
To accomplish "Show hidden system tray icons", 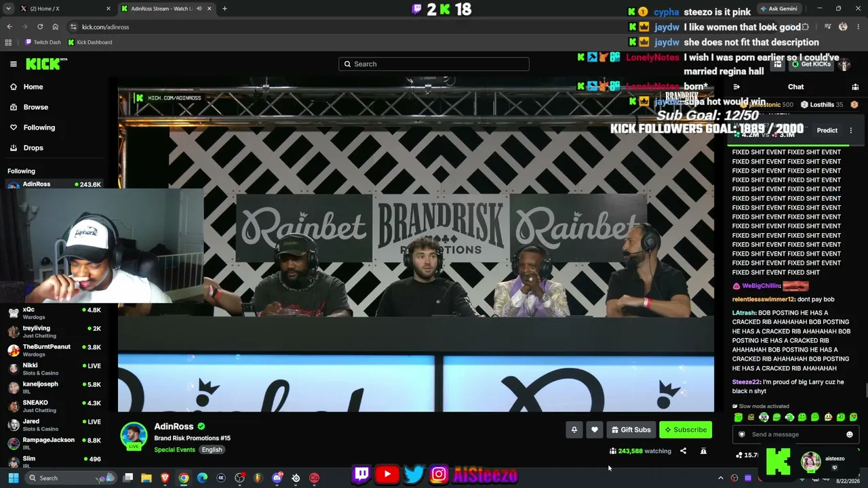I will coord(721,478).
